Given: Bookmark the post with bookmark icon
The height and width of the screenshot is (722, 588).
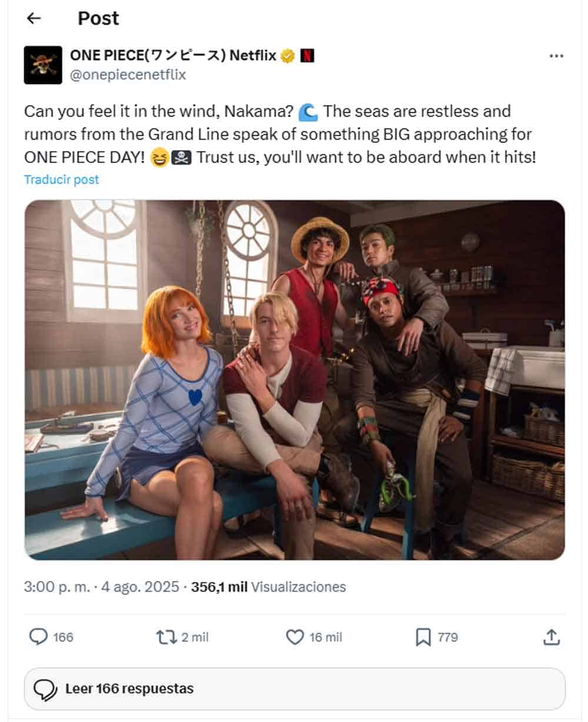Looking at the screenshot, I should click(423, 637).
